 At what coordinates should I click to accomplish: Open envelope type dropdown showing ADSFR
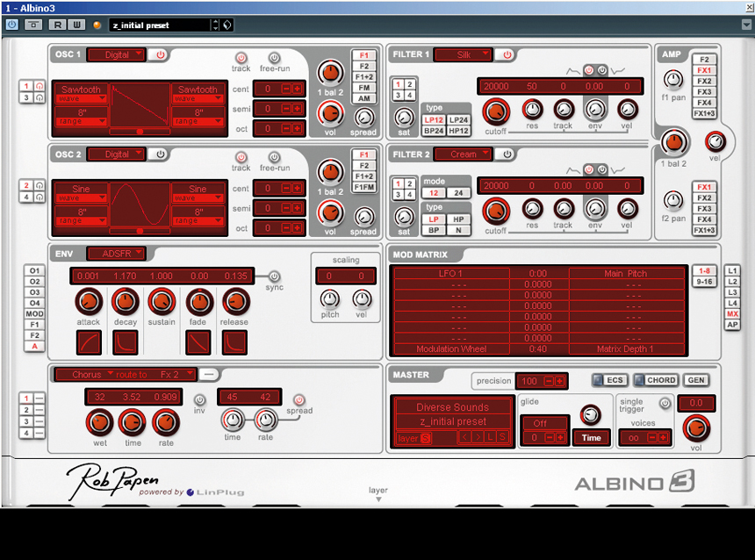116,254
